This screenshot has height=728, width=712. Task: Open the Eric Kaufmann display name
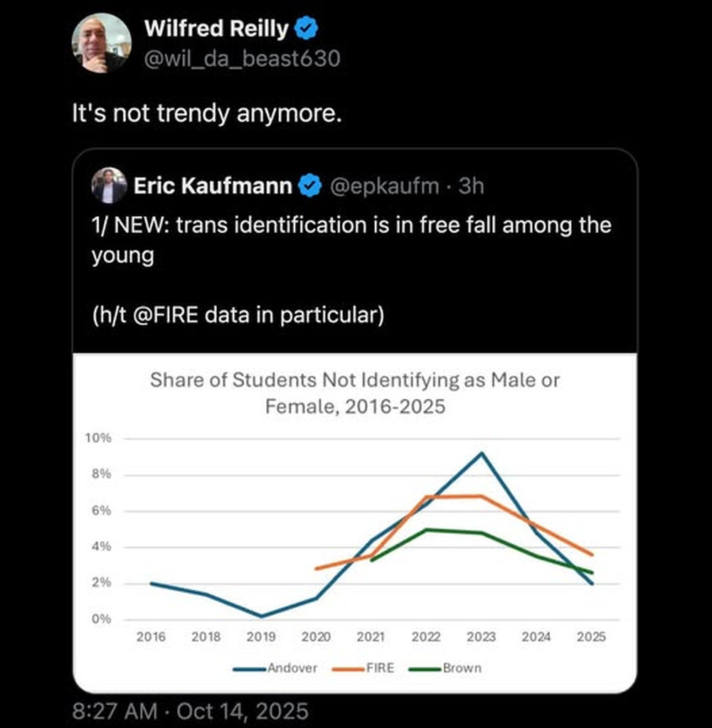coord(213,186)
